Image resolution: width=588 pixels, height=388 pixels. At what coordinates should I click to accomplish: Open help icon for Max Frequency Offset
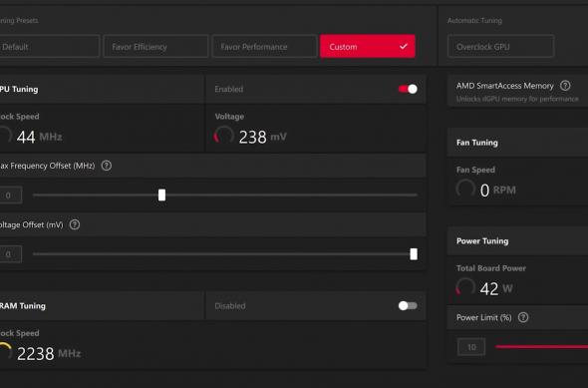107,166
